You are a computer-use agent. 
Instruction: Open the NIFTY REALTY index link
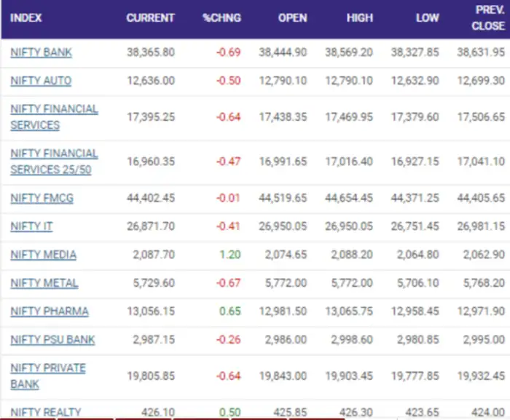(x=45, y=412)
